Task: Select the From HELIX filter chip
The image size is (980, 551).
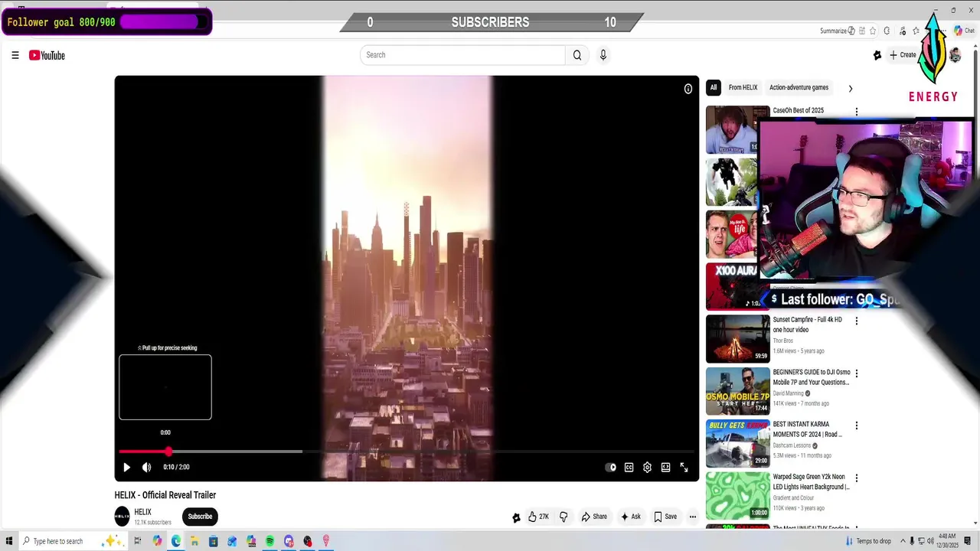Action: (743, 88)
